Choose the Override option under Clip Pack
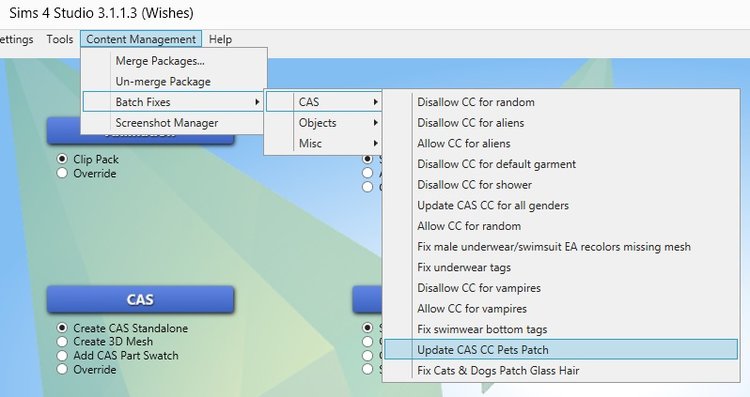The width and height of the screenshot is (750, 397). 62,173
